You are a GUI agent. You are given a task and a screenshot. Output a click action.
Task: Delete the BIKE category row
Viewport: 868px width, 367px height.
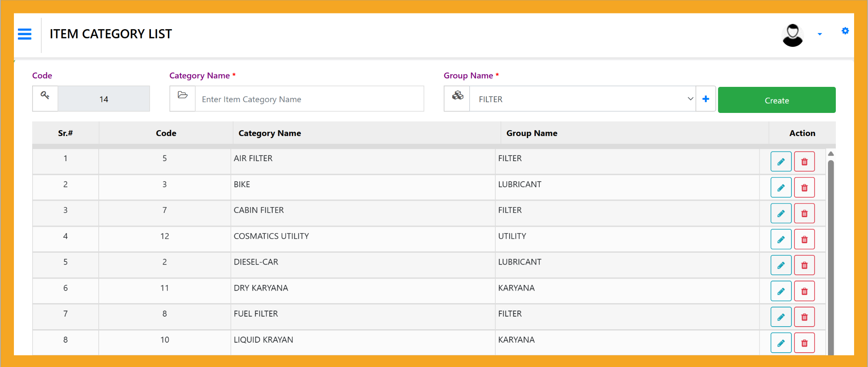point(804,188)
